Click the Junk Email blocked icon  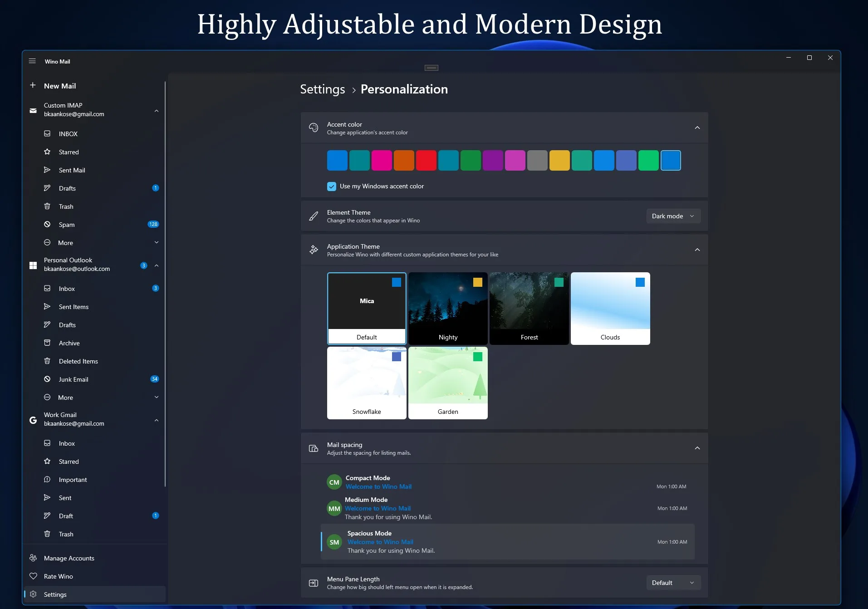[x=47, y=379]
